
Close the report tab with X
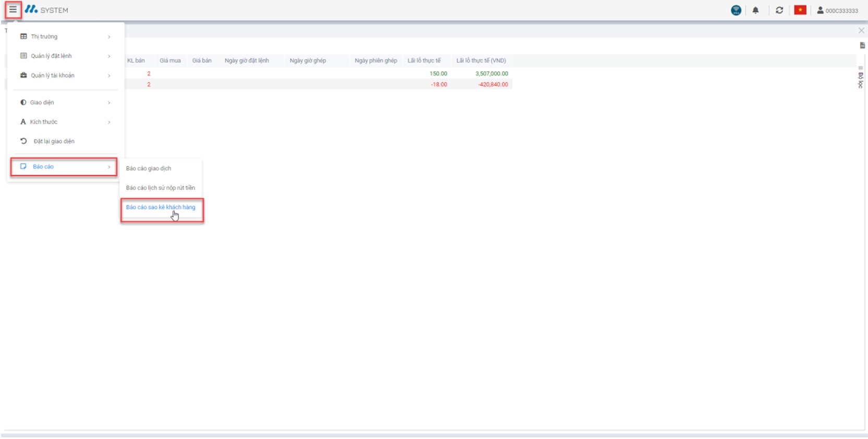tap(861, 31)
